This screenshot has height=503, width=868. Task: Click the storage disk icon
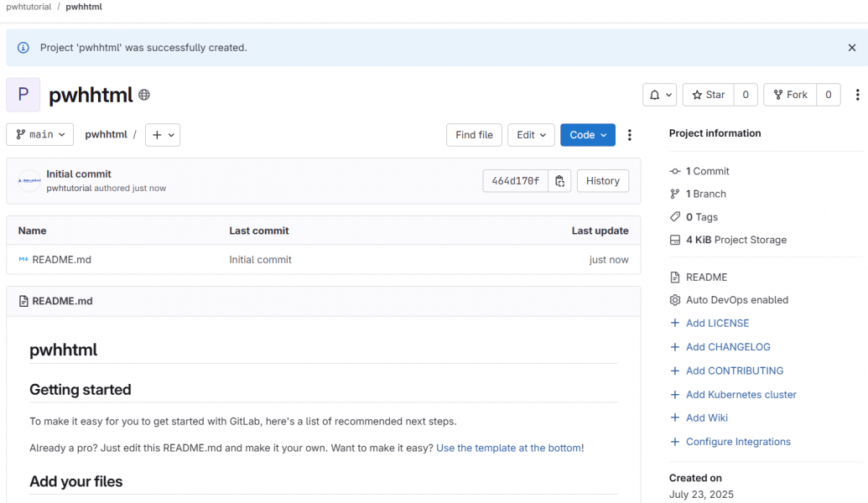point(675,240)
